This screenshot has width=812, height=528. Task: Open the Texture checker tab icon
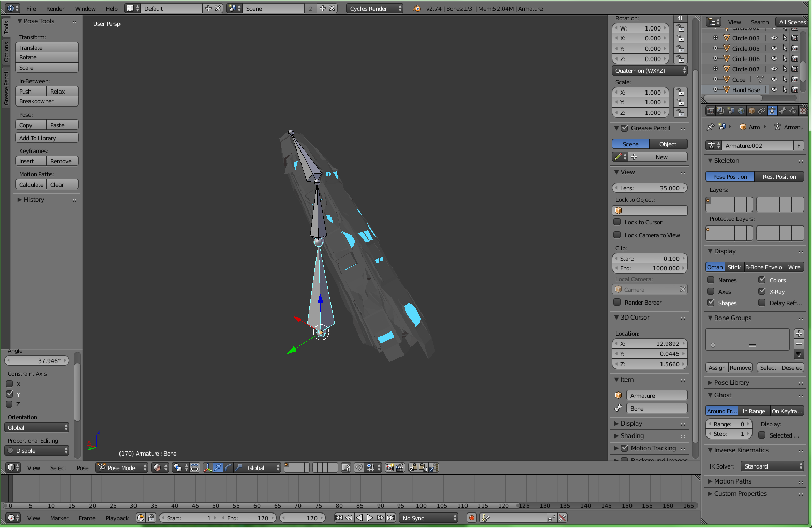click(x=803, y=111)
